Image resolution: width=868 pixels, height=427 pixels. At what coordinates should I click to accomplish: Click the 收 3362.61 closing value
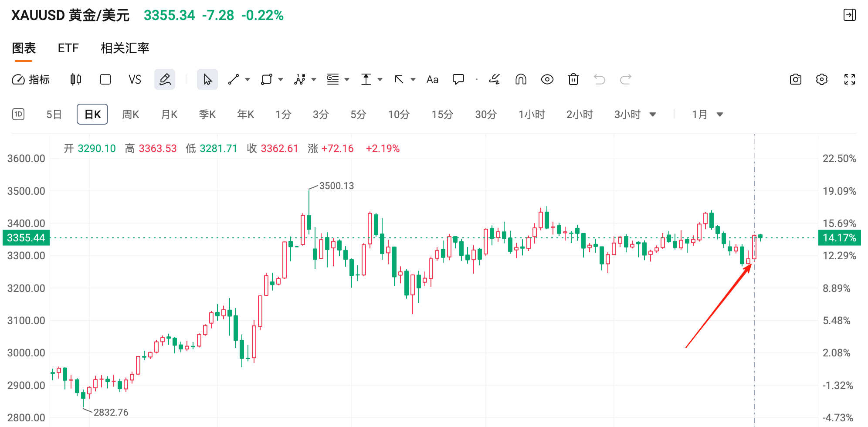272,149
